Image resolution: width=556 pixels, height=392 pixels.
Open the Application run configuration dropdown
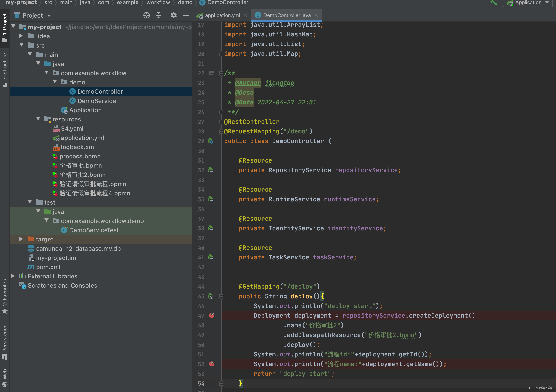[x=528, y=3]
